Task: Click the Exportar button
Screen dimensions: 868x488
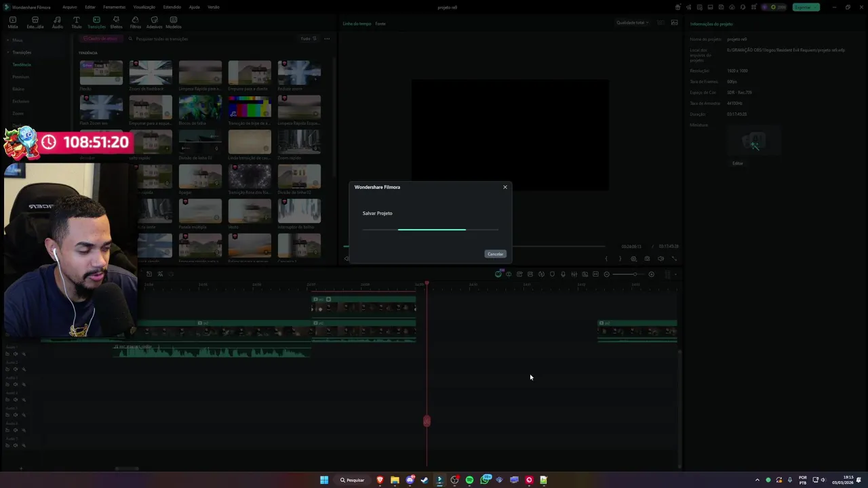Action: (x=806, y=7)
